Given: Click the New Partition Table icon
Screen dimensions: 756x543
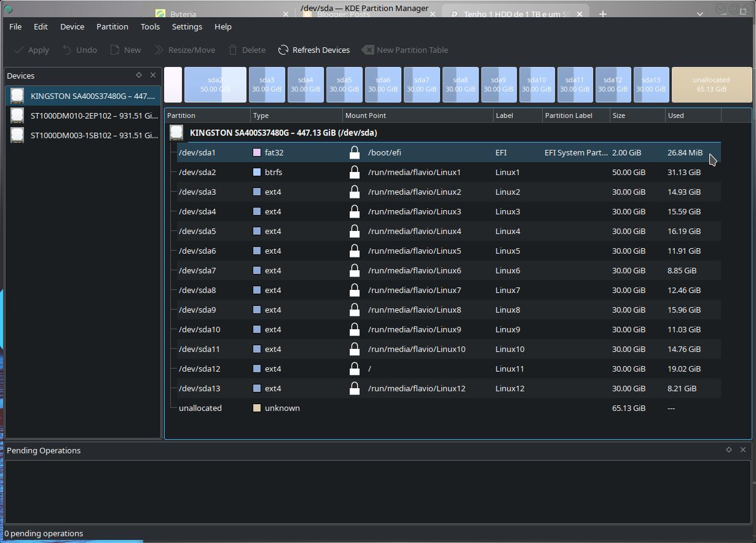Looking at the screenshot, I should click(x=367, y=50).
